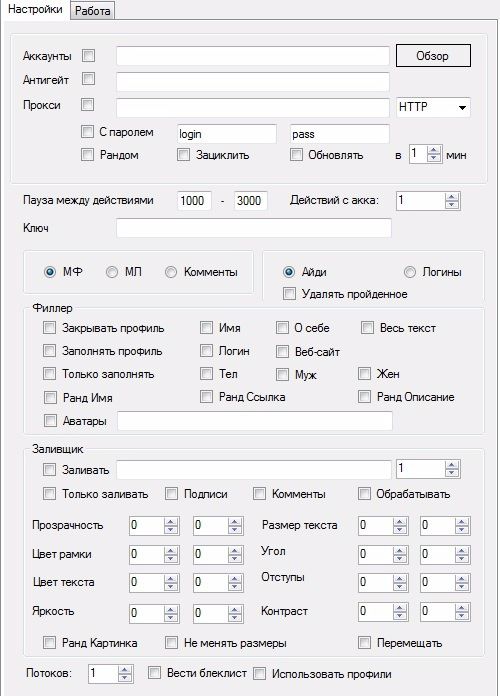
Task: Tick the С паролем checkbox
Action: point(87,131)
